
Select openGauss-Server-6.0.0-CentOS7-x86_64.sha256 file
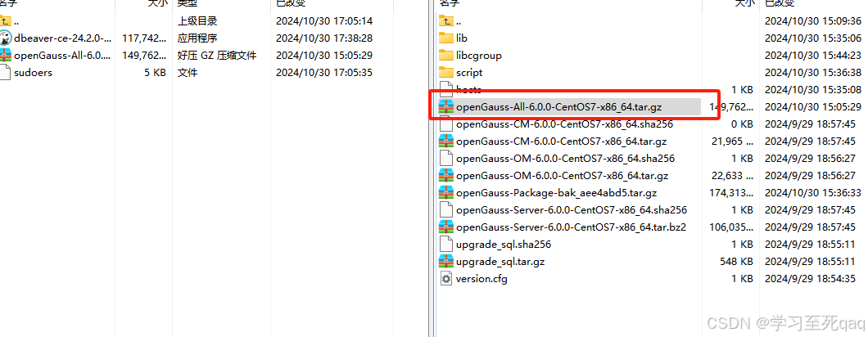click(572, 209)
